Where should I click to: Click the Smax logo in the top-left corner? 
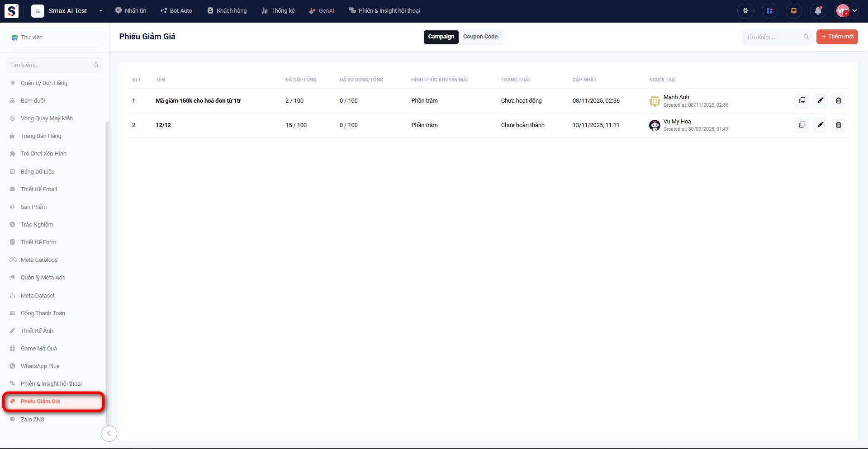[x=11, y=11]
